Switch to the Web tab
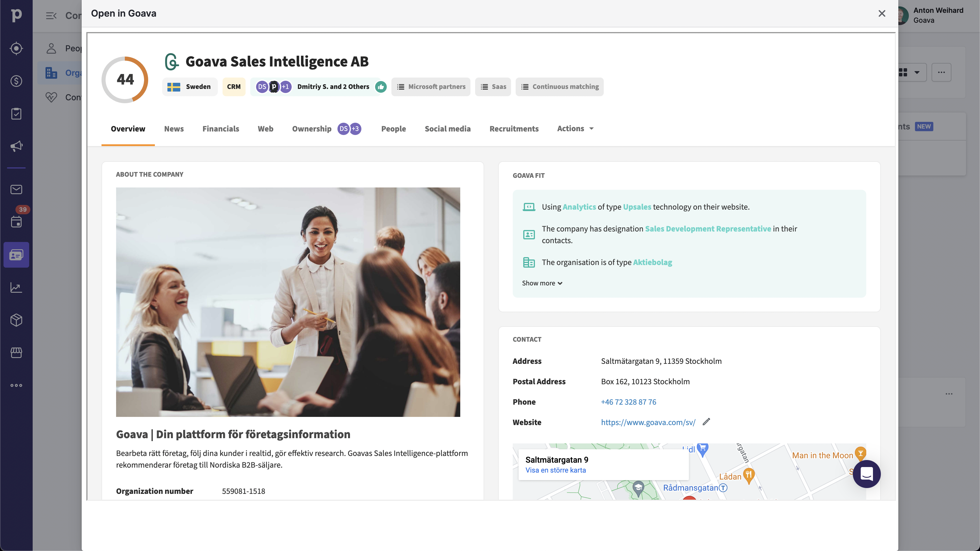This screenshot has height=551, width=980. (265, 129)
